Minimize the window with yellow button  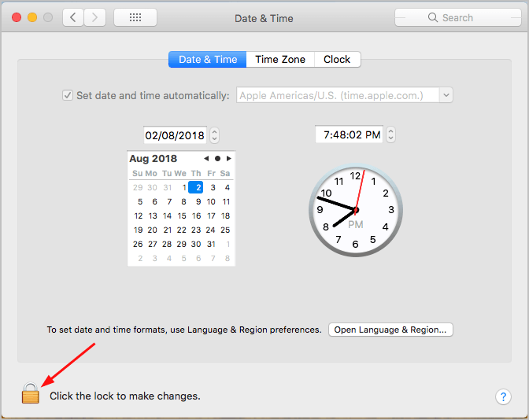[32, 17]
